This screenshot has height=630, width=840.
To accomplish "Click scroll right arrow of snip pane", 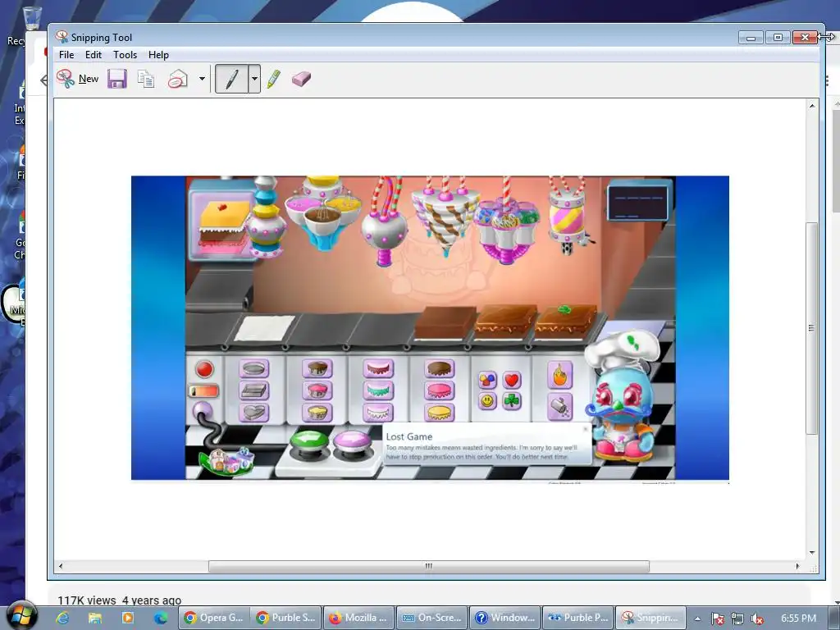I will tap(797, 566).
